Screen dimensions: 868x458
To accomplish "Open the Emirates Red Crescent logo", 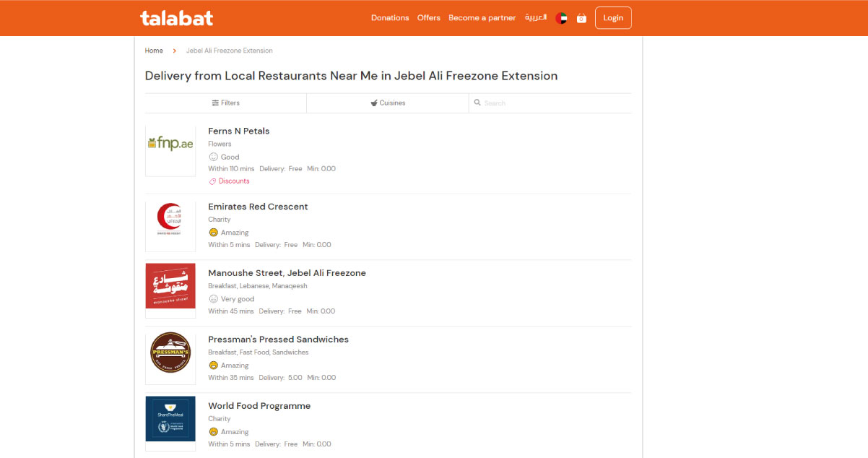I will click(170, 220).
